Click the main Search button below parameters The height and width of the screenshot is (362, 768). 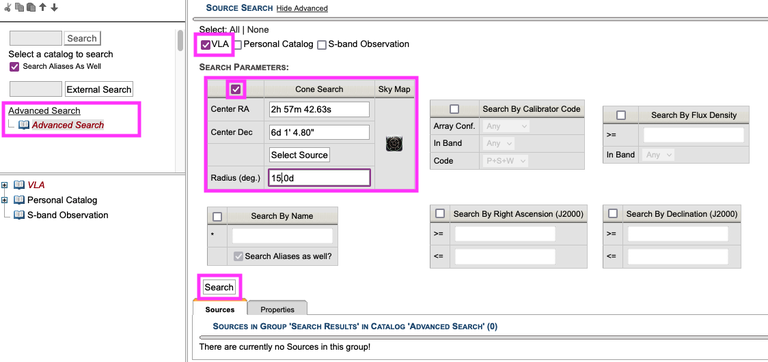pyautogui.click(x=219, y=287)
